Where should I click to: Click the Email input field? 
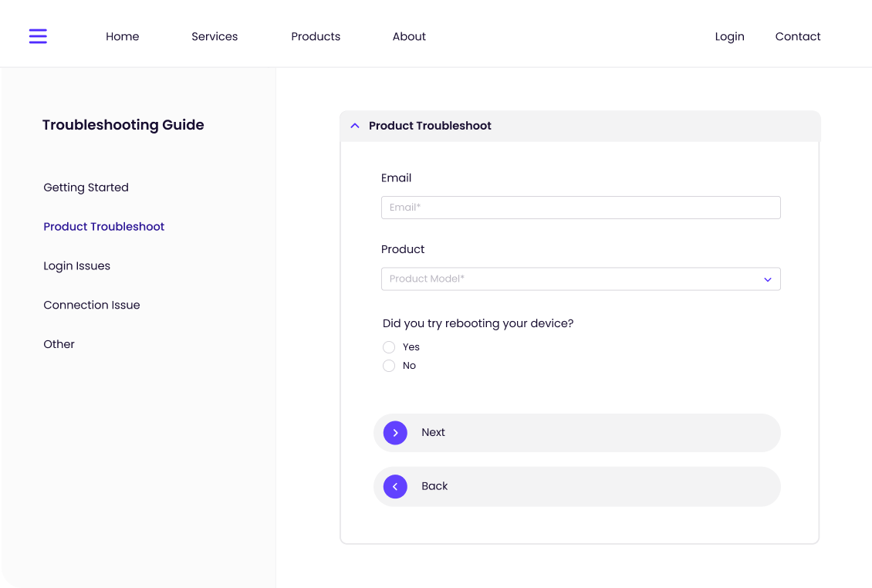coord(580,208)
